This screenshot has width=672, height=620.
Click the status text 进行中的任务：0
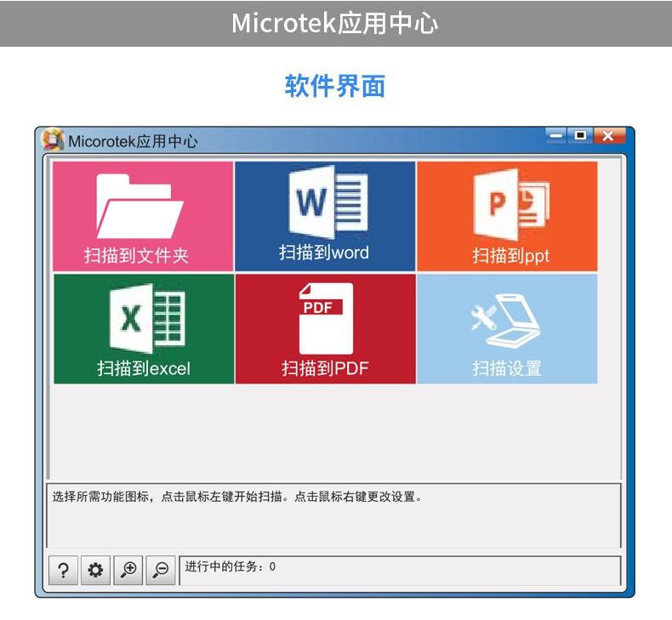coord(231,567)
